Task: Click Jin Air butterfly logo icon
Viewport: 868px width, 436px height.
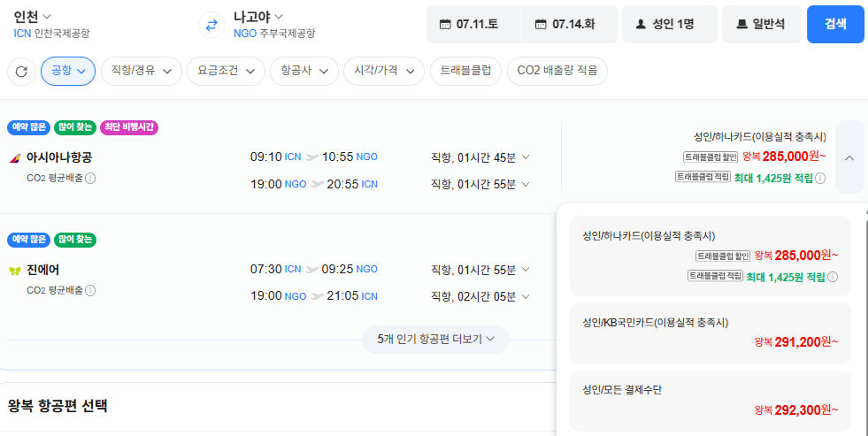Action: (15, 271)
